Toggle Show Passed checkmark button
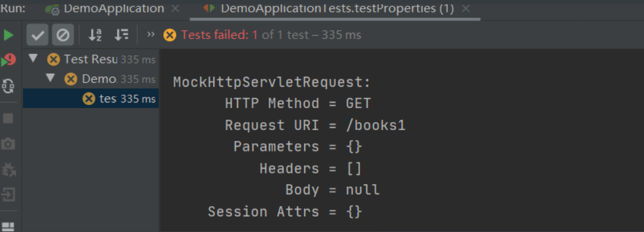644x232 pixels. coord(37,35)
